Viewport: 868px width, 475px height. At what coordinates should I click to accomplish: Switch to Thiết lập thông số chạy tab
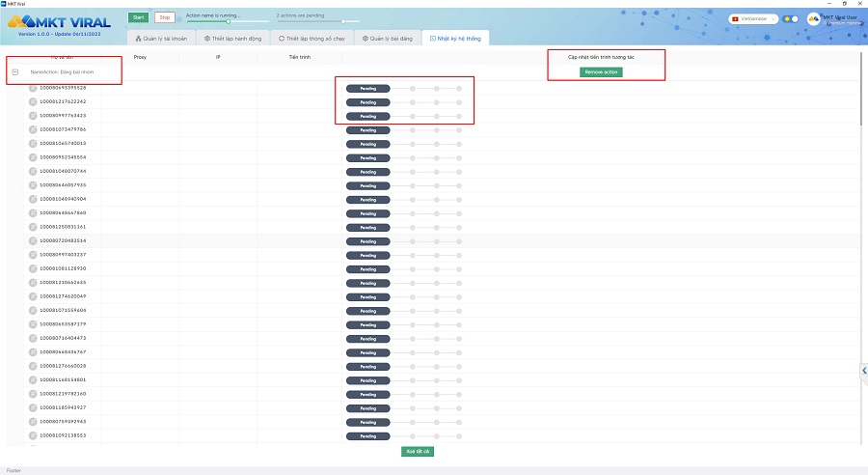coord(312,39)
